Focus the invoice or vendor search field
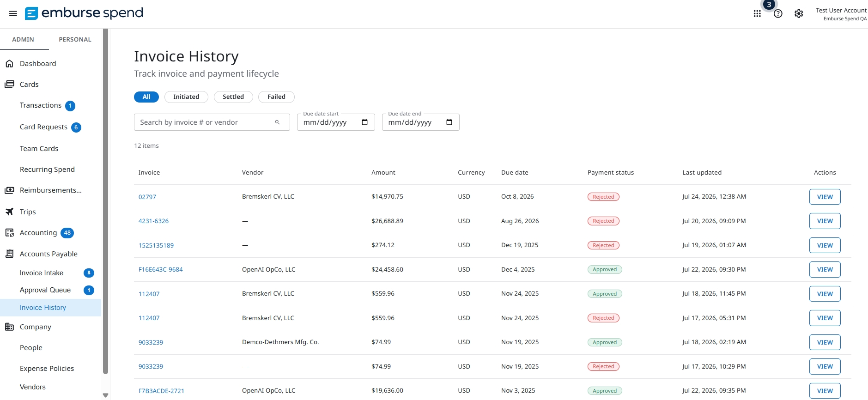868x400 pixels. click(212, 122)
